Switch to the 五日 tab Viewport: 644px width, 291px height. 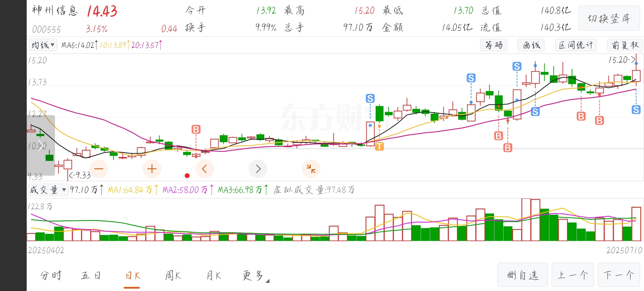[91, 276]
